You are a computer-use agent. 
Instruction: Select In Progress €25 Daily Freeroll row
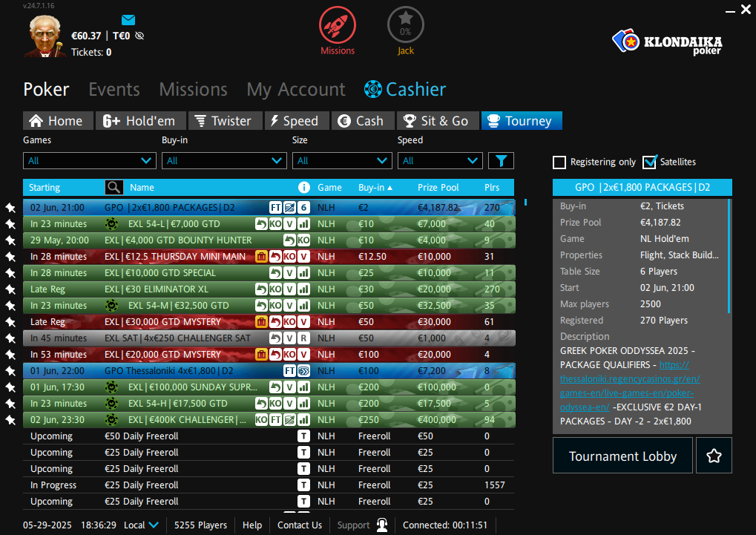(269, 485)
